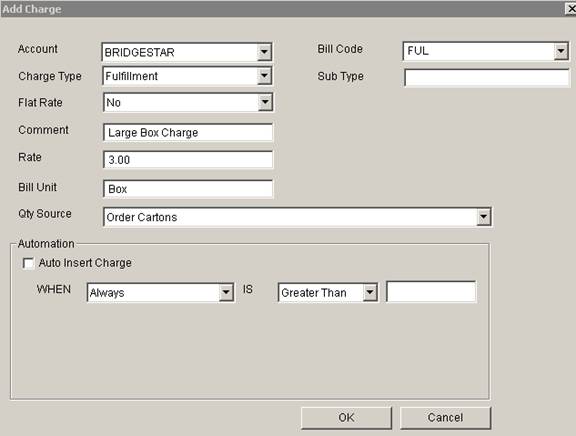Expand the Qty Source dropdown arrow
576x436 pixels.
pos(483,217)
